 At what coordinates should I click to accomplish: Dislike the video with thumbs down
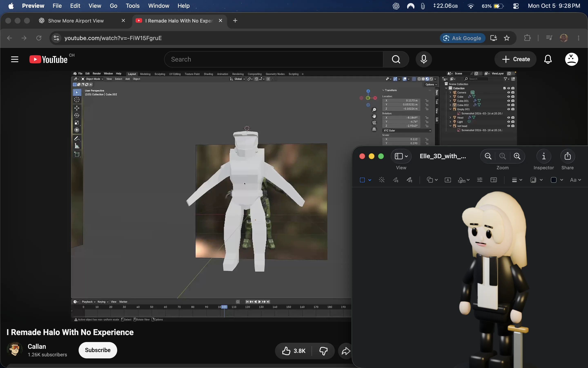[323, 351]
